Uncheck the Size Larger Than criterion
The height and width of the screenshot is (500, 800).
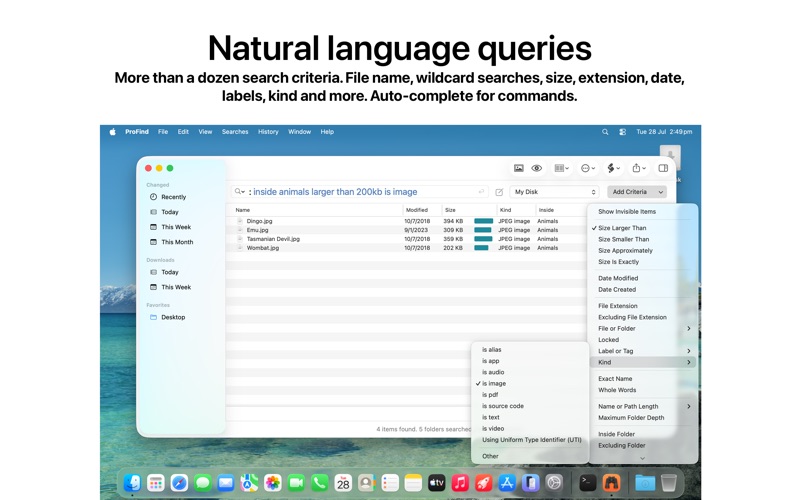click(x=622, y=228)
